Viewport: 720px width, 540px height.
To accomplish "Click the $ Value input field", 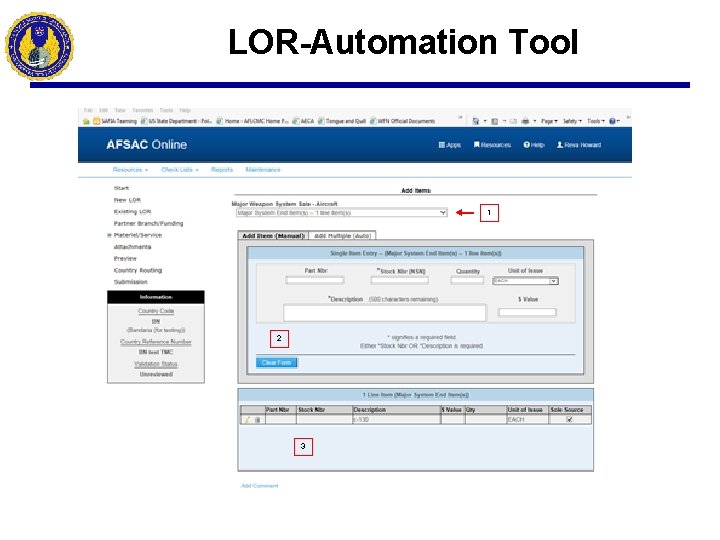I will point(527,313).
